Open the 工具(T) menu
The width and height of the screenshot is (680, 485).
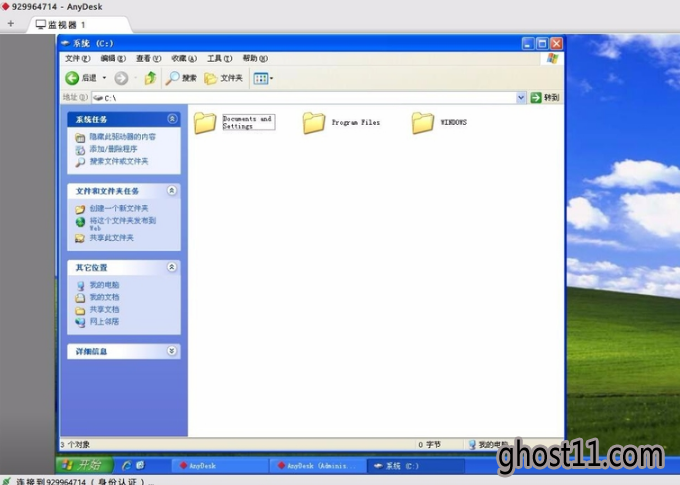pos(219,58)
